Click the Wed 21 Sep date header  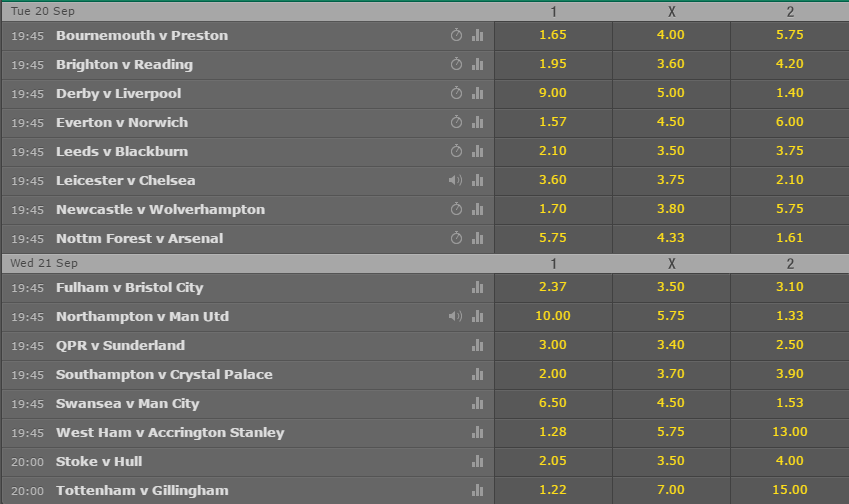click(x=44, y=263)
